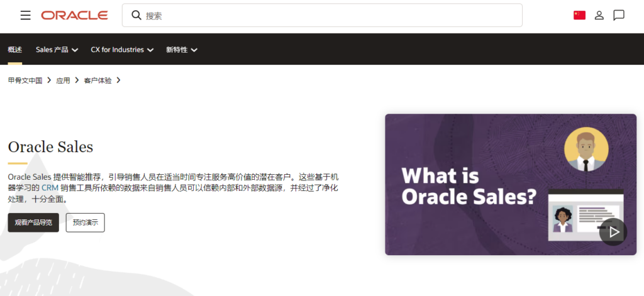The height and width of the screenshot is (296, 644).
Task: Expand the Sales 产品 menu
Action: coord(57,50)
